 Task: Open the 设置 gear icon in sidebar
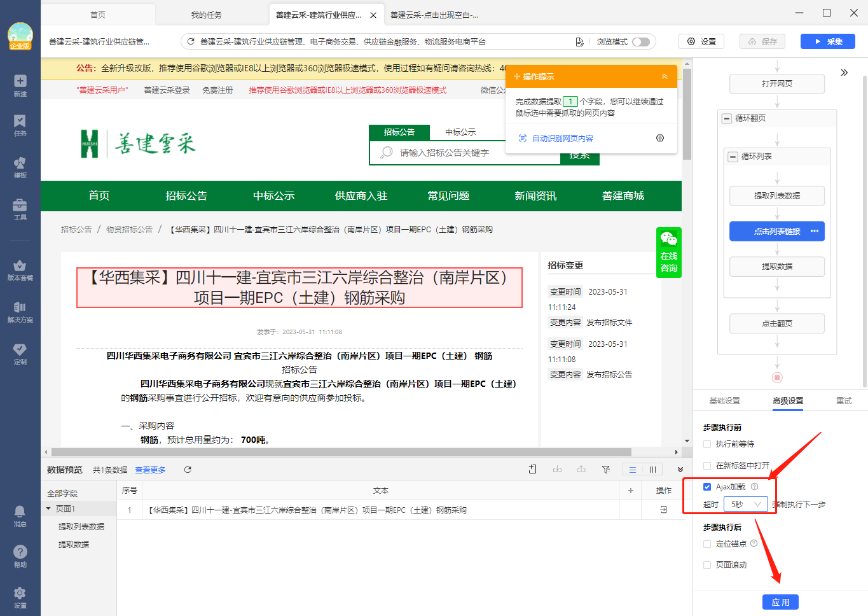[x=20, y=597]
